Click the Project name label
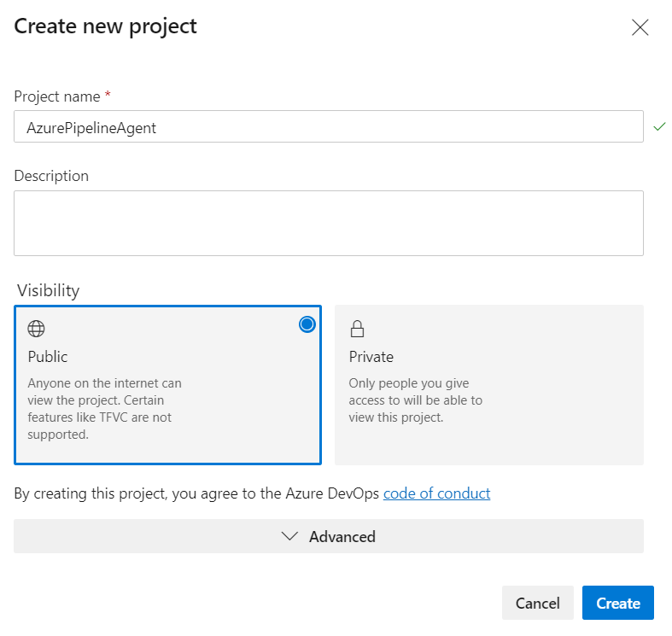The height and width of the screenshot is (636, 672). click(57, 96)
